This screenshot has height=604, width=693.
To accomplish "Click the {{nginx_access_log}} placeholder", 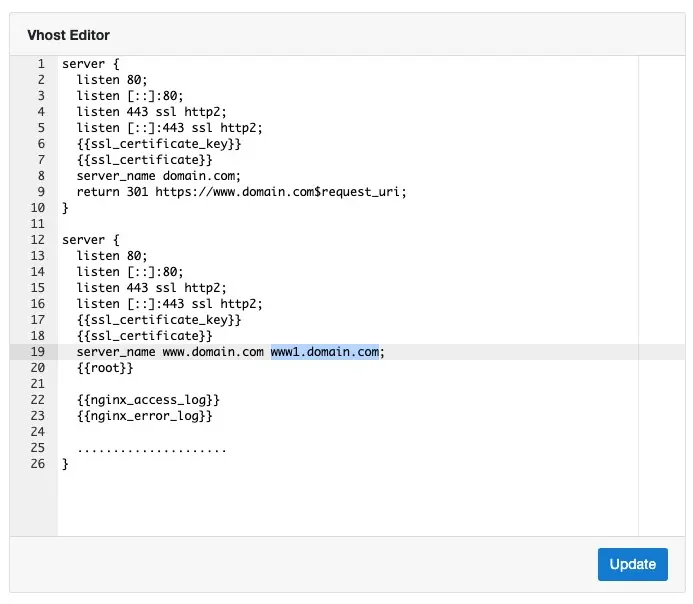I will [148, 400].
